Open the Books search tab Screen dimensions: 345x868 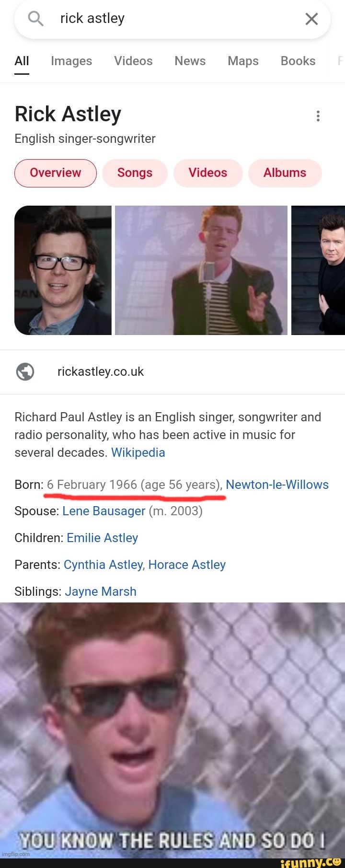click(x=298, y=61)
